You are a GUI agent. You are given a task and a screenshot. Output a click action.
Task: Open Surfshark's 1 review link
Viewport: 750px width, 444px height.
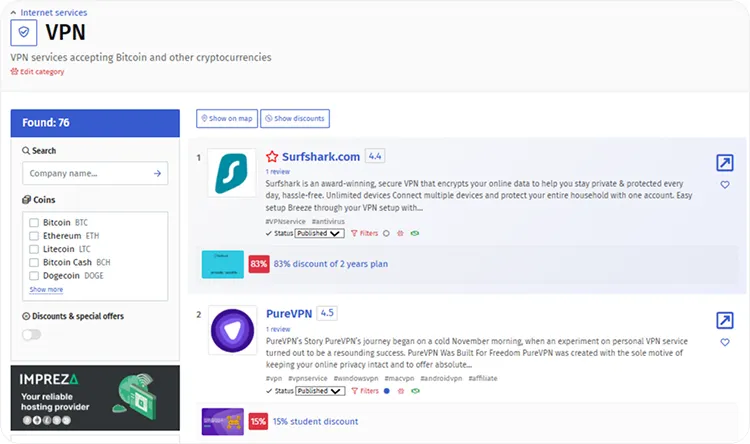277,171
